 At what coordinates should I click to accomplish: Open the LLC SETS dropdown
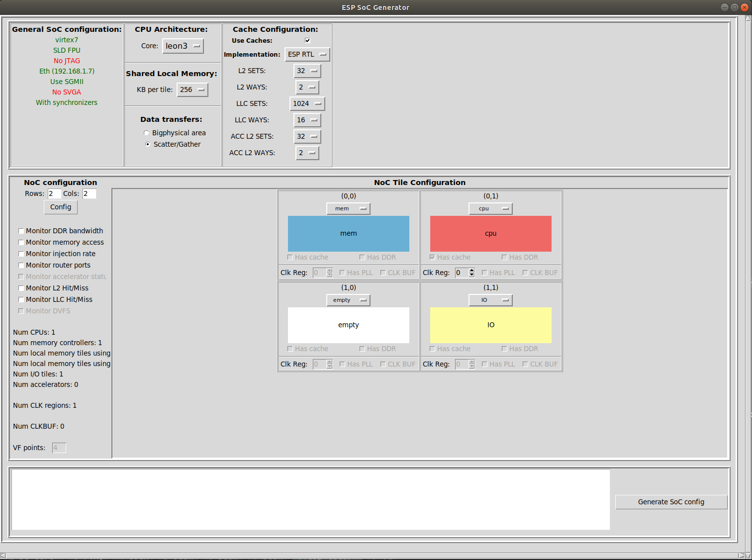307,103
